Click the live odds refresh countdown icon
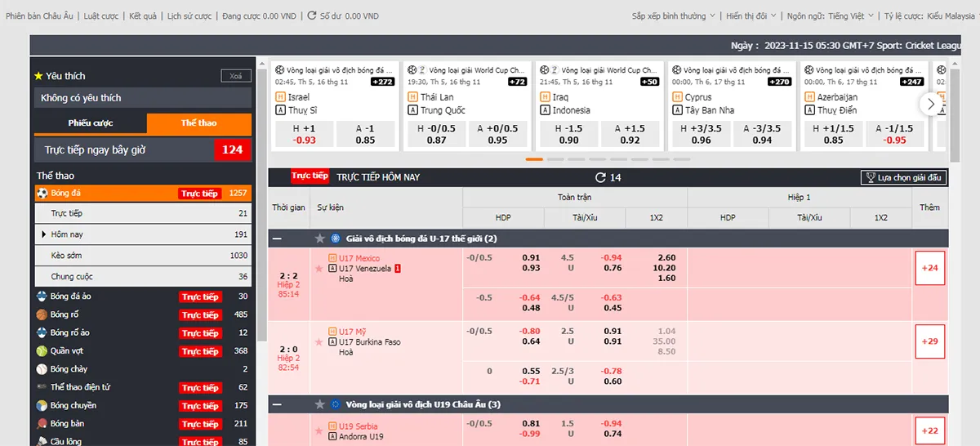This screenshot has width=980, height=446. pos(600,177)
